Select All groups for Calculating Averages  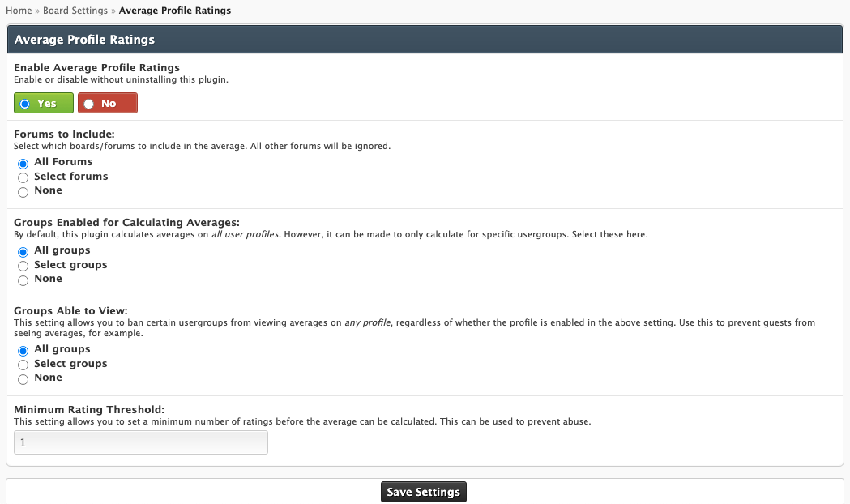23,252
